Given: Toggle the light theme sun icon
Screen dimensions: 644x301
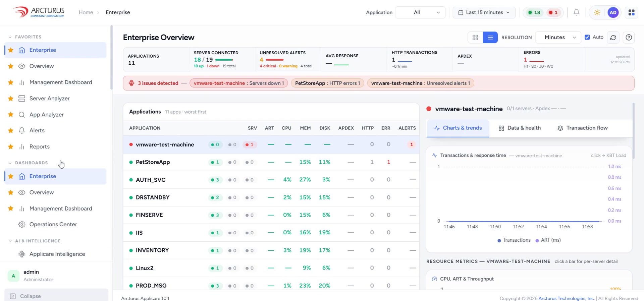Looking at the screenshot, I should tap(597, 12).
